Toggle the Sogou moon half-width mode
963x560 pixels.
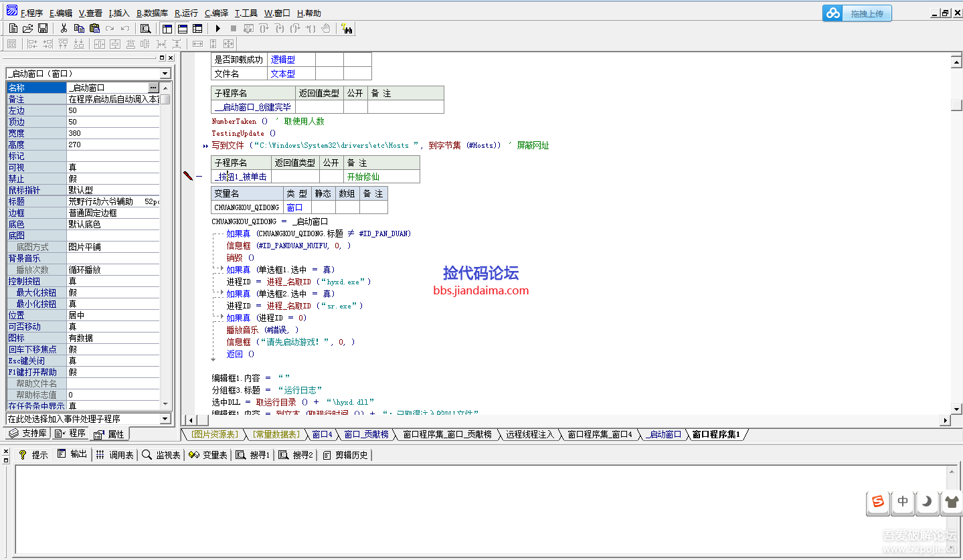click(x=928, y=502)
